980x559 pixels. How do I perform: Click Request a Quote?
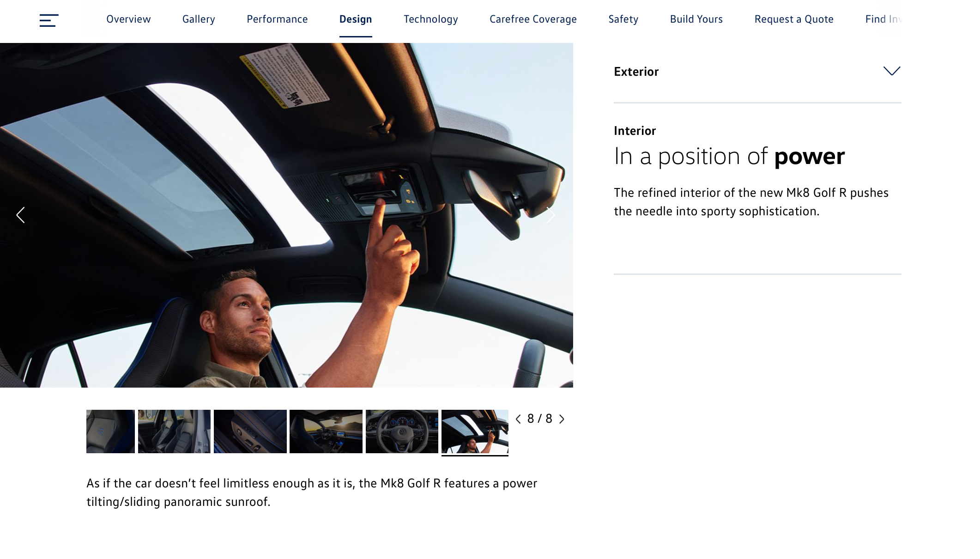point(793,19)
